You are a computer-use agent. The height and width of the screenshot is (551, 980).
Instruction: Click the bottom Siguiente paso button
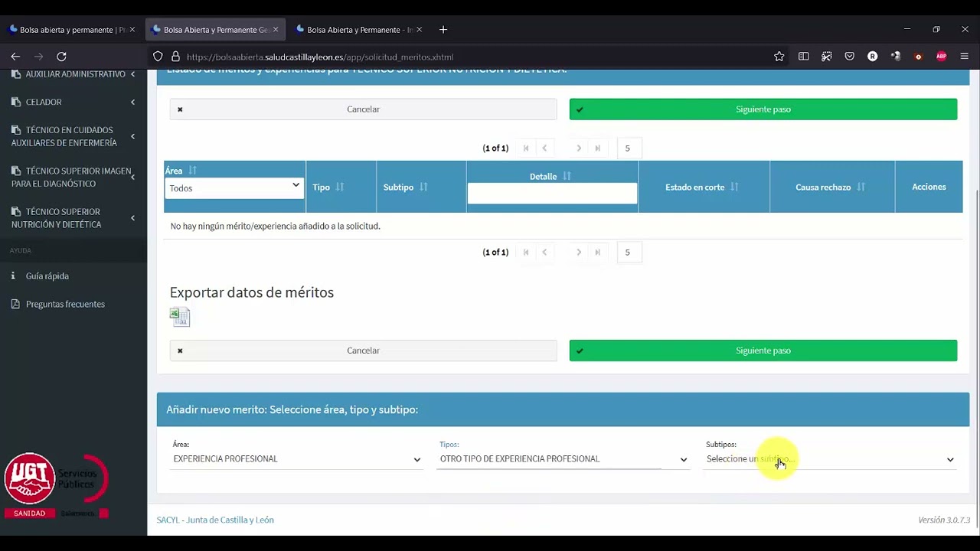coord(763,350)
